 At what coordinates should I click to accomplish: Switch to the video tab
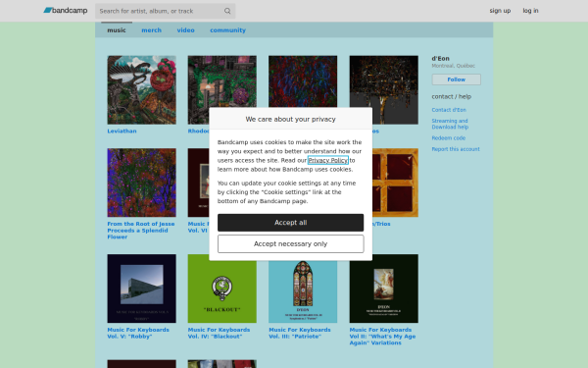pos(185,30)
